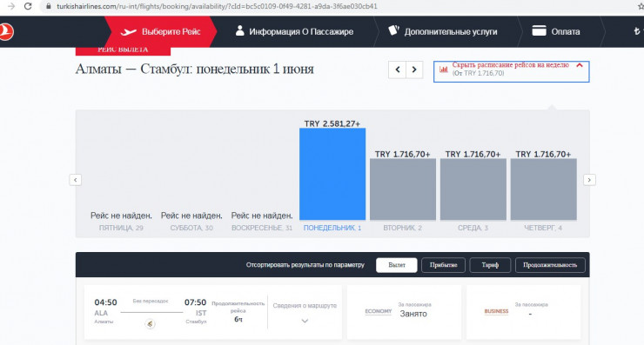Open Дополнительные услуги step
Screen dimensions: 644x345
[x=443, y=31]
